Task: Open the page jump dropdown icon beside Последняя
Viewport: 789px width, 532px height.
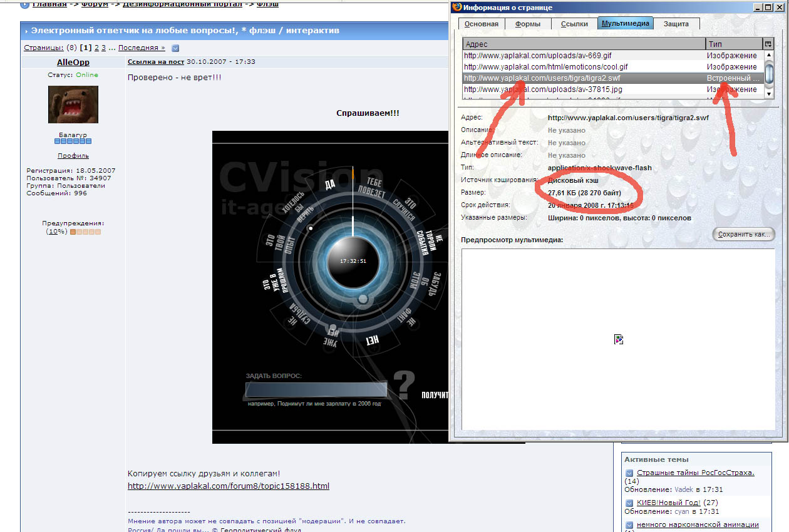Action: (175, 48)
